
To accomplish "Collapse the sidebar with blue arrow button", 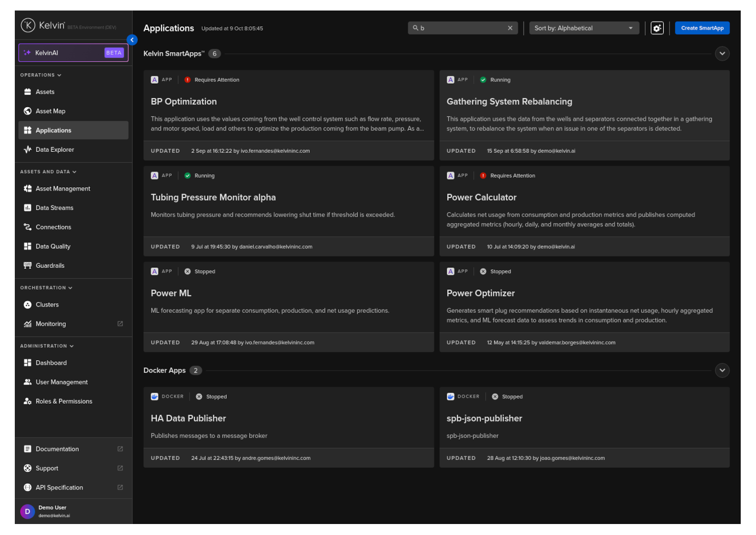I will pyautogui.click(x=132, y=40).
